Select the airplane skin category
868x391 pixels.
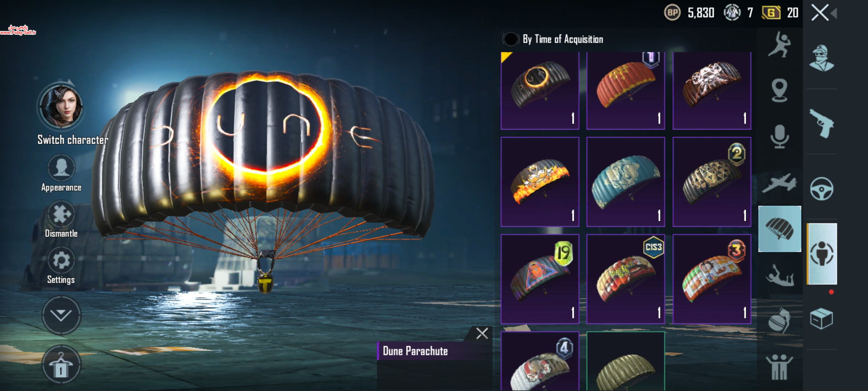[x=779, y=183]
